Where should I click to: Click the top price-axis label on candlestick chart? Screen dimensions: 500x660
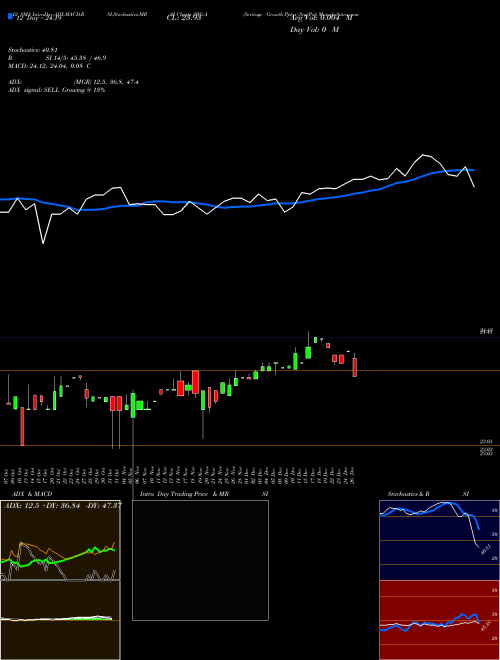[486, 332]
